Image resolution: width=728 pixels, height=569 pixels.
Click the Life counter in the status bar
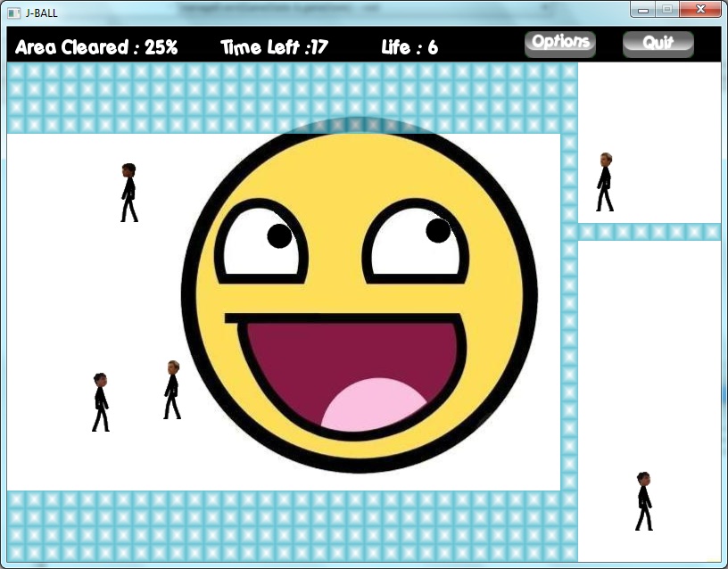coord(409,48)
